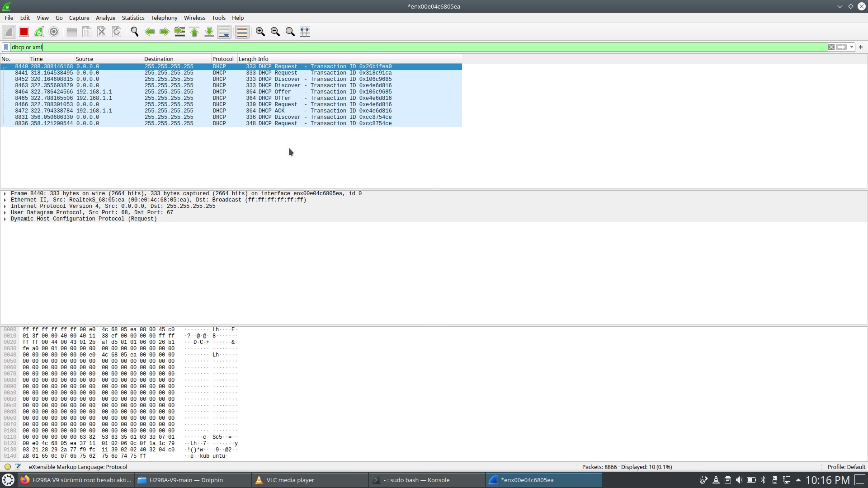Clear the display filter text
Screen dimensions: 868x488
[x=831, y=47]
